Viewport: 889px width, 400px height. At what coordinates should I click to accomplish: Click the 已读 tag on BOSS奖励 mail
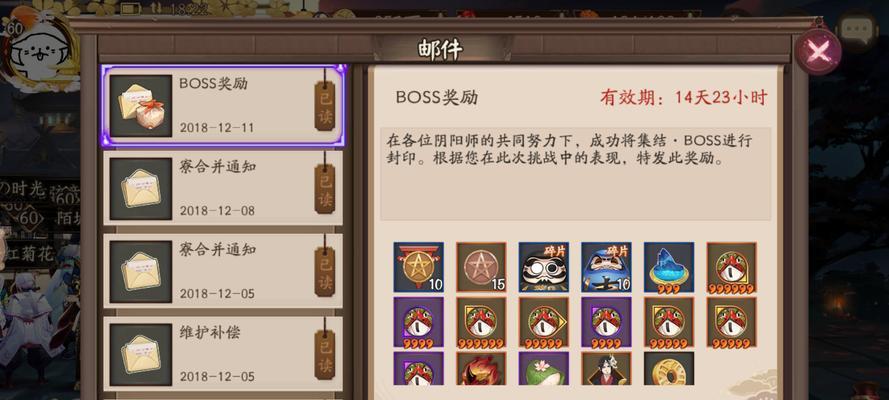click(x=325, y=106)
